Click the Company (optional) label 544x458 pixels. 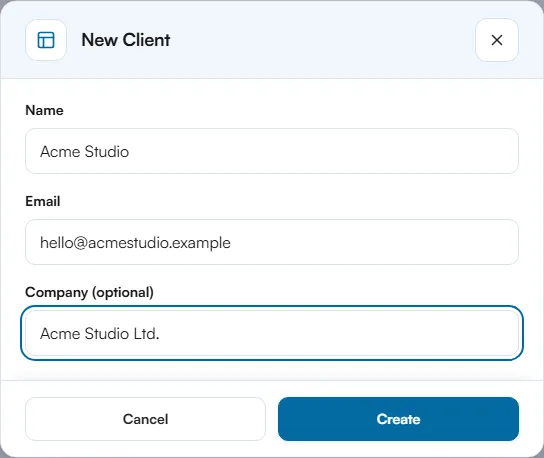coord(90,292)
